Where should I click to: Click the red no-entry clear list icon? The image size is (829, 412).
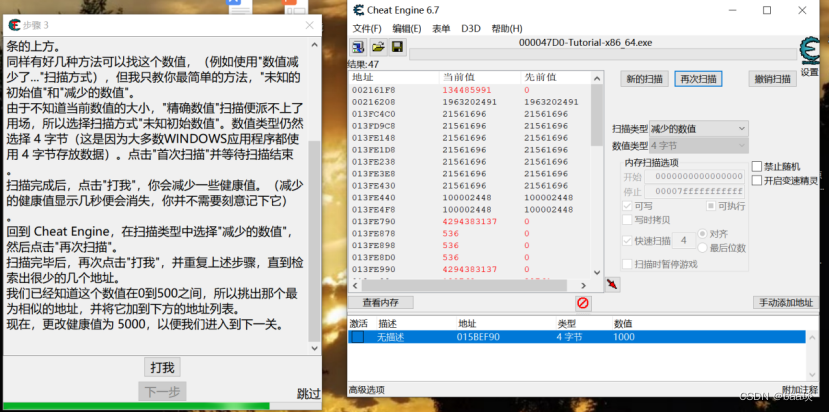pos(583,304)
